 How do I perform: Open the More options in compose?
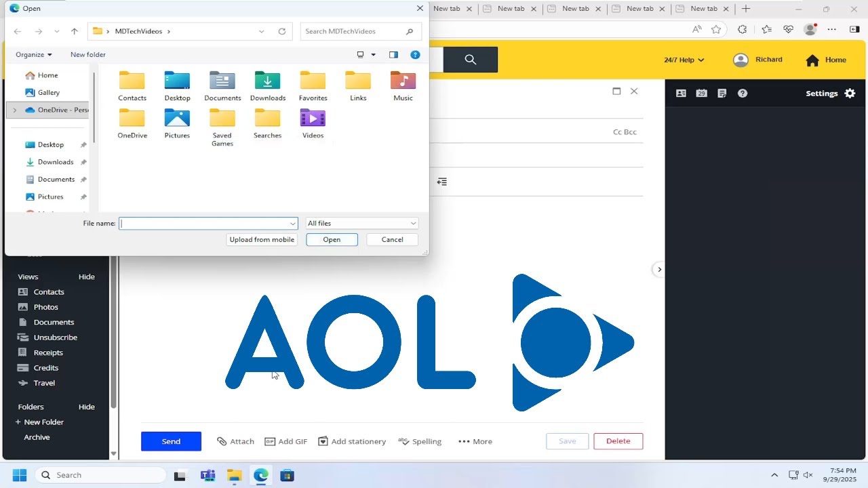475,441
